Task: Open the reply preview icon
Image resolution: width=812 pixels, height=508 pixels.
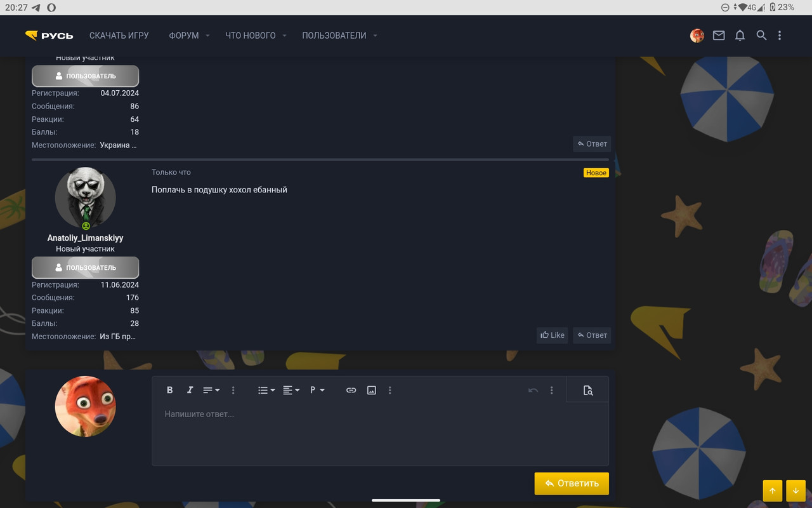Action: click(587, 390)
